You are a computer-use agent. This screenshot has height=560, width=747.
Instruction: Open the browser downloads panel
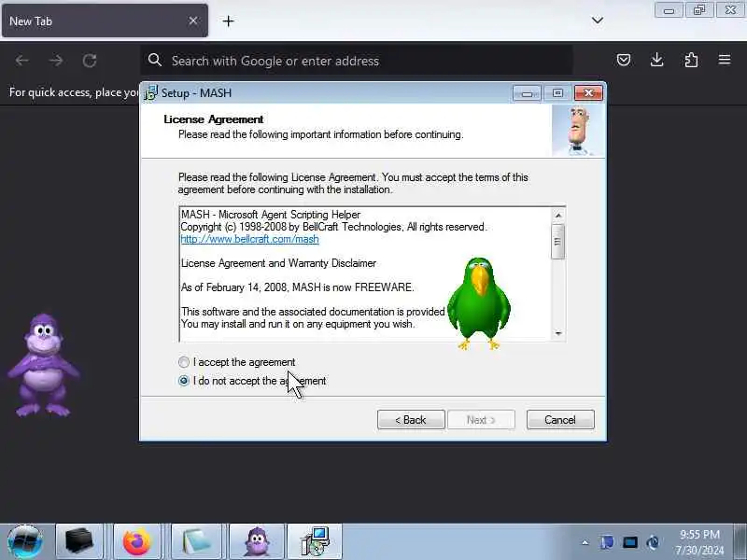tap(657, 60)
